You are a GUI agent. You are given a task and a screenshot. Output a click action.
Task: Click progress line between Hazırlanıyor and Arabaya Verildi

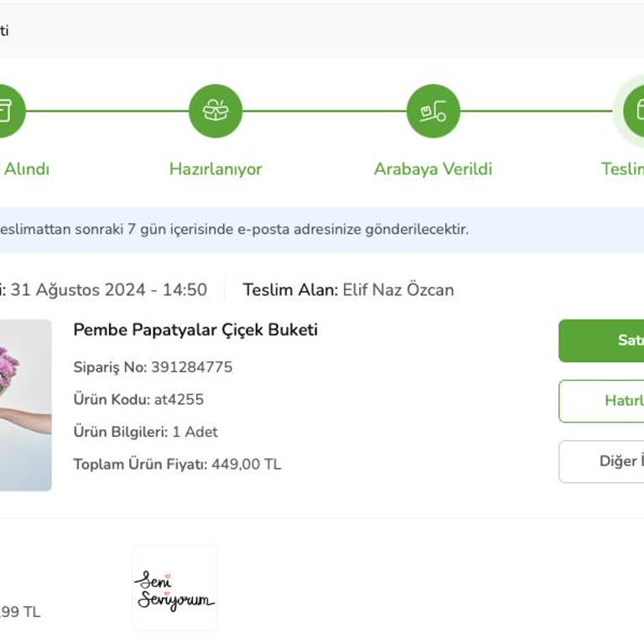tap(325, 111)
